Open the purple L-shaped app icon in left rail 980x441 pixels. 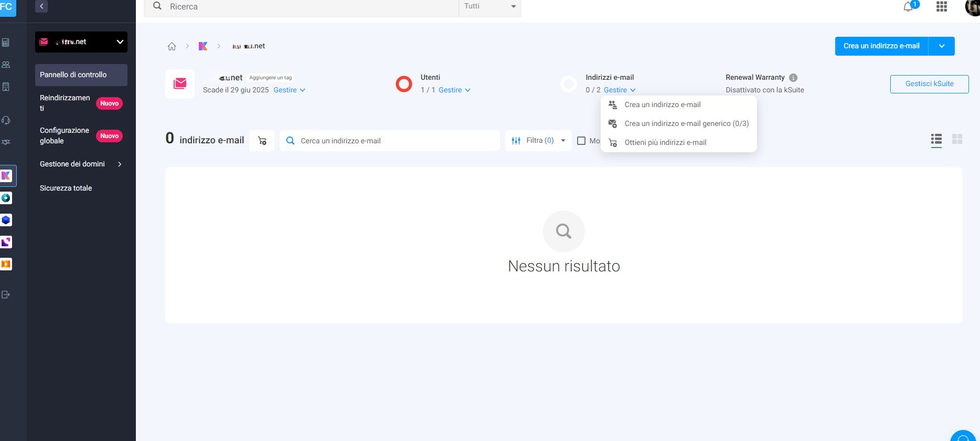click(6, 242)
